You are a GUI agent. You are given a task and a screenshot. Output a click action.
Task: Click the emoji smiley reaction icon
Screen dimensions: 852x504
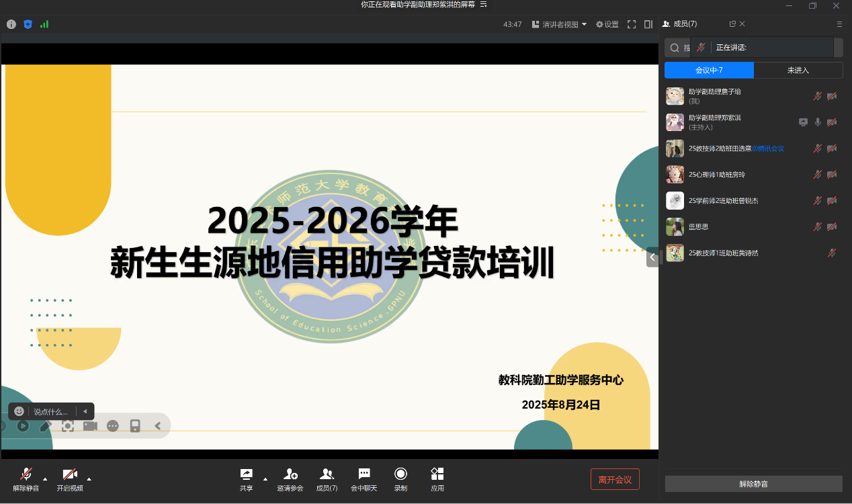click(x=19, y=411)
